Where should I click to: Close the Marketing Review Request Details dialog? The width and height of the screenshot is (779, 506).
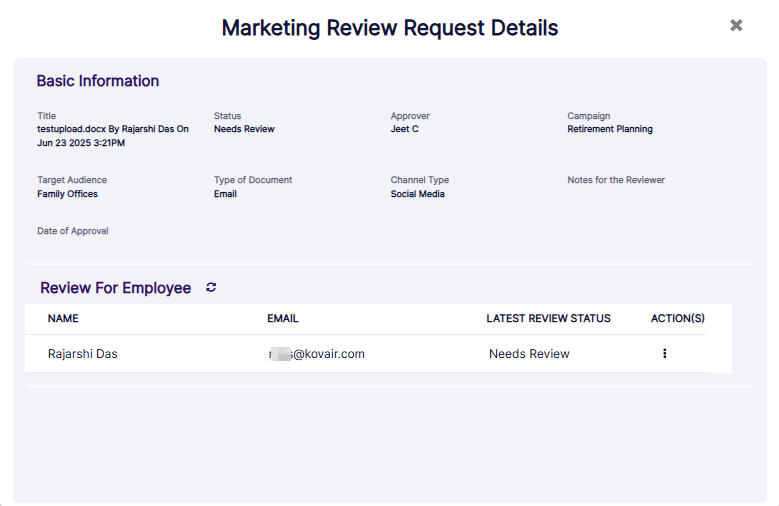(x=736, y=25)
